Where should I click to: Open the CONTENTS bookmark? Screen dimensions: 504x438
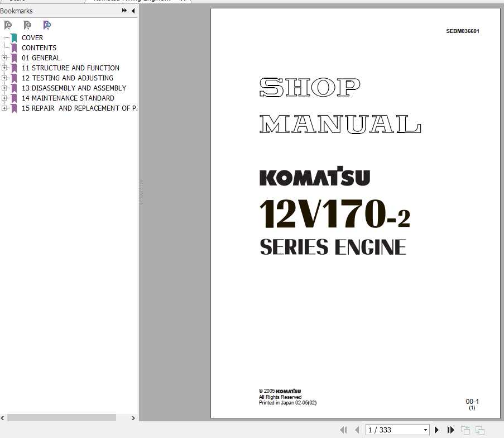tap(39, 48)
